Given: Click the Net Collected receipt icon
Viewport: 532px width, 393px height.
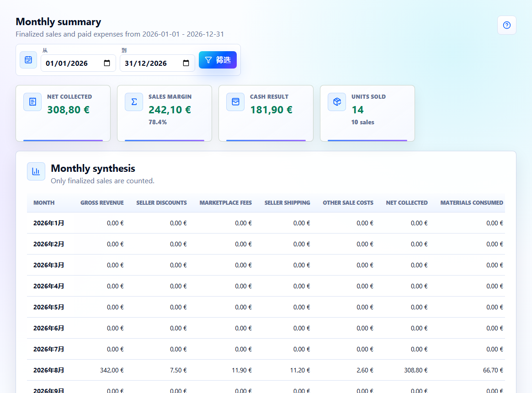Looking at the screenshot, I should tap(32, 102).
